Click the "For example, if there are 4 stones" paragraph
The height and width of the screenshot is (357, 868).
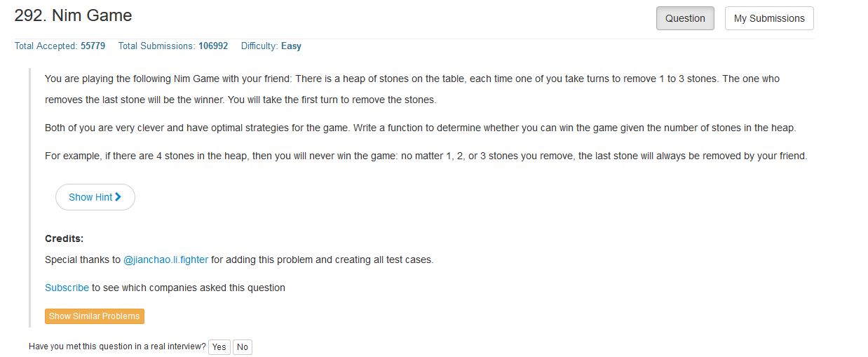click(x=426, y=156)
